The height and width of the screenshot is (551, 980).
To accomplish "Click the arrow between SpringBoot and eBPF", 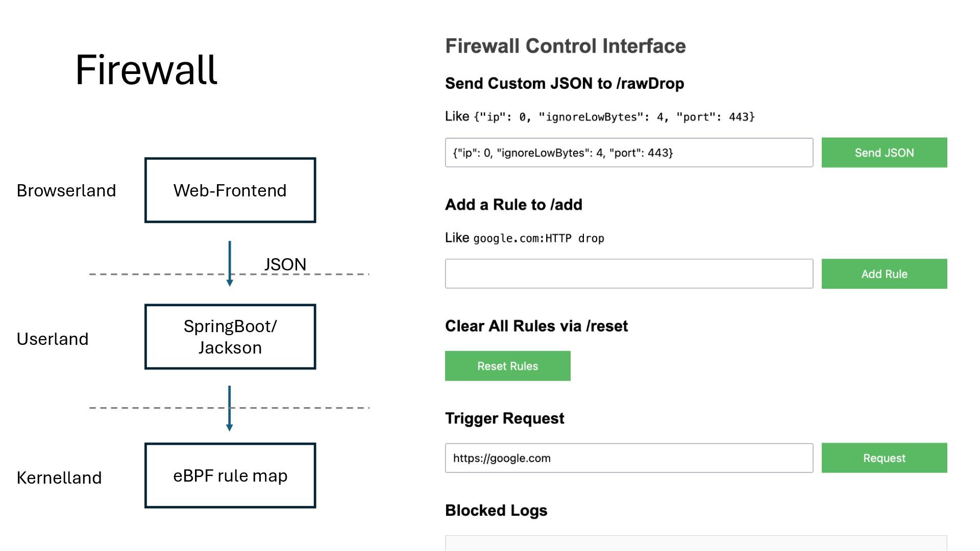I will click(x=230, y=408).
